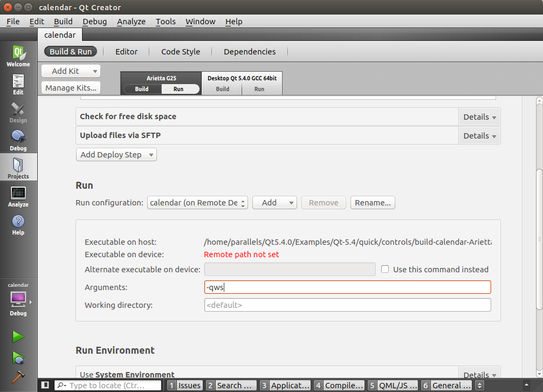Viewport: 543px width, 392px height.
Task: Open the Add Deploy Step dropdown
Action: pos(116,154)
